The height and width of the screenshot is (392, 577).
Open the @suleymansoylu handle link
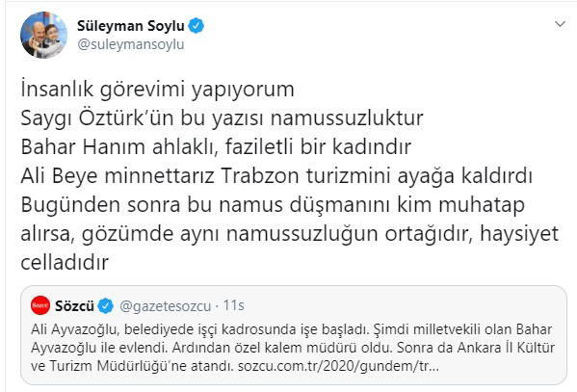pos(131,44)
